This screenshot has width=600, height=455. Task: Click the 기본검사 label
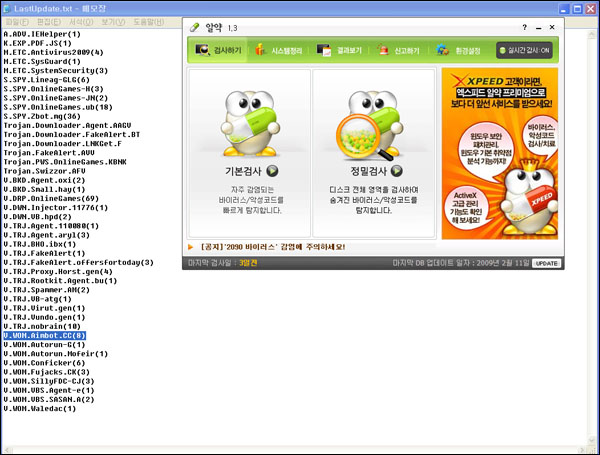click(243, 171)
